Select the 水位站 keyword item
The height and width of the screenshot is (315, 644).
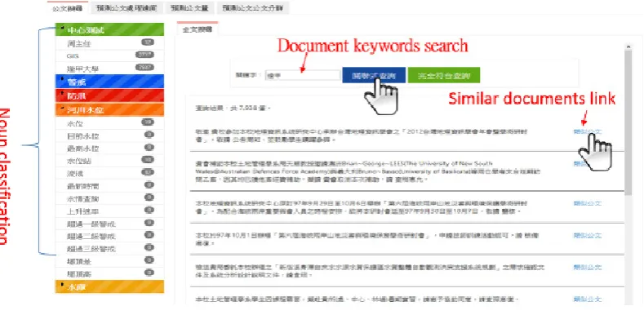(109, 161)
